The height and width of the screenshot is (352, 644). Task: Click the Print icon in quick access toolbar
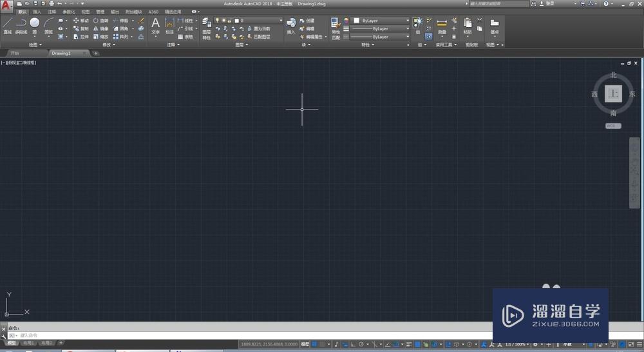point(52,3)
